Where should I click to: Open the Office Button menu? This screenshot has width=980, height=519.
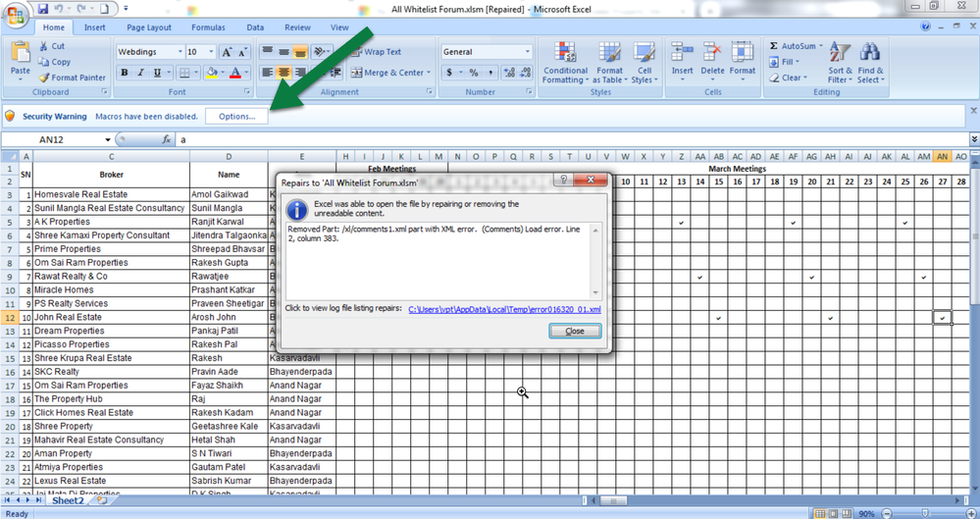[x=17, y=15]
